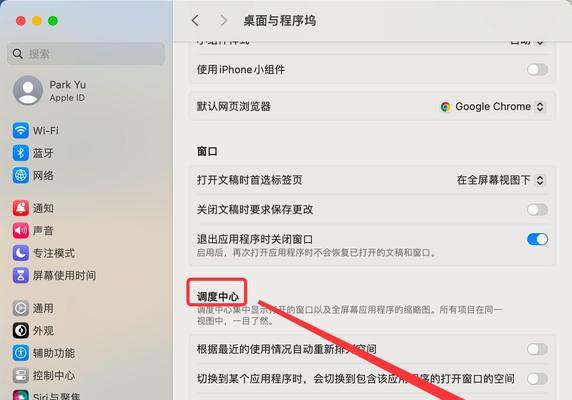This screenshot has width=572, height=400.
Task: Open Screen Time (屏幕使用时间) hourglass icon
Action: tap(21, 275)
